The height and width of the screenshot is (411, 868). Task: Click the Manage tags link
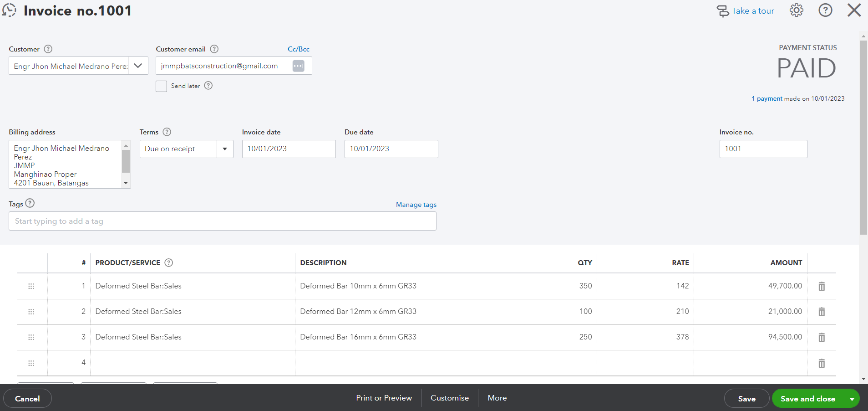coord(416,205)
